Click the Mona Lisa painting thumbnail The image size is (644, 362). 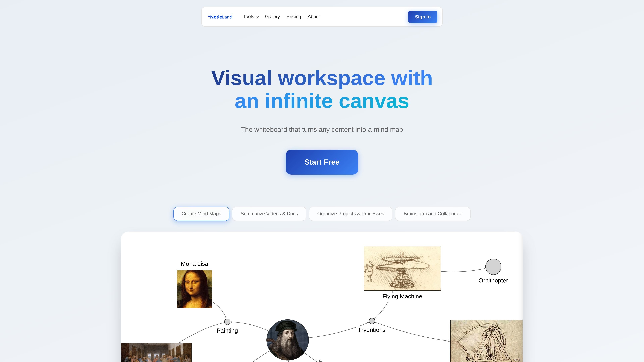(195, 289)
